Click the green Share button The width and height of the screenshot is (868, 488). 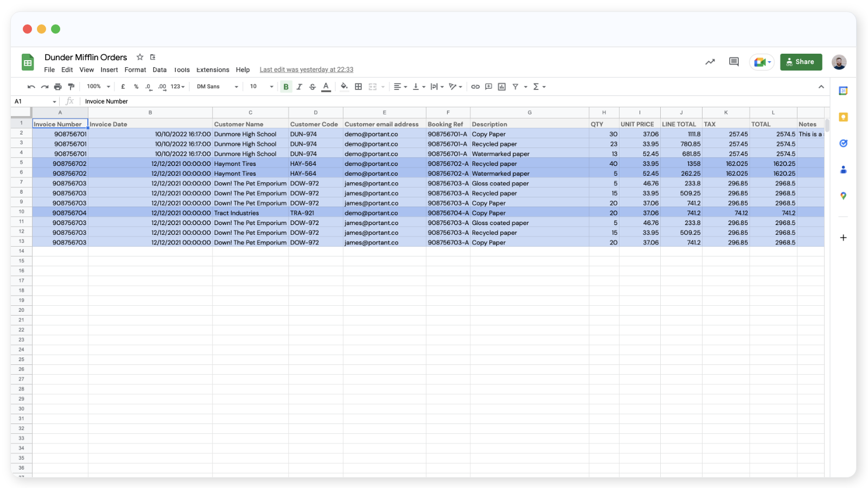click(801, 62)
